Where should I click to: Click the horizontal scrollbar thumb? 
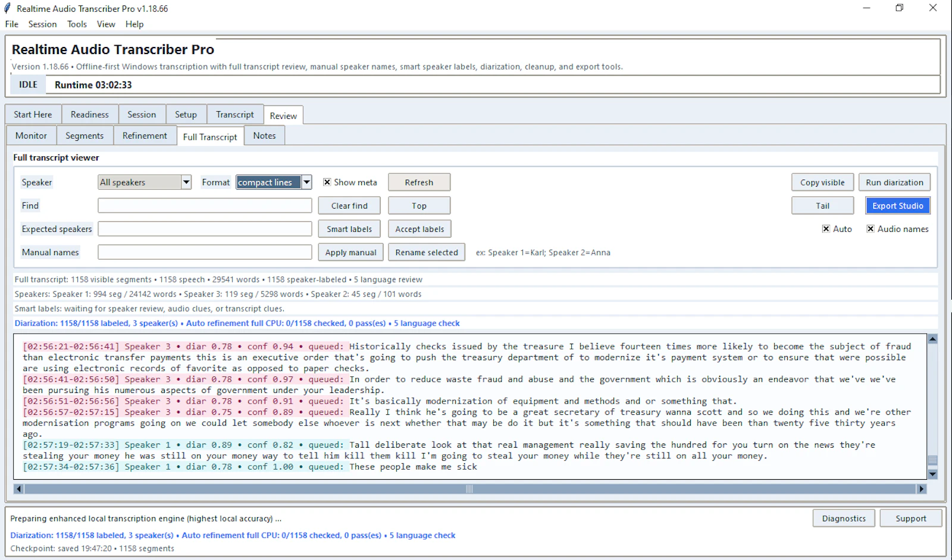pos(469,489)
